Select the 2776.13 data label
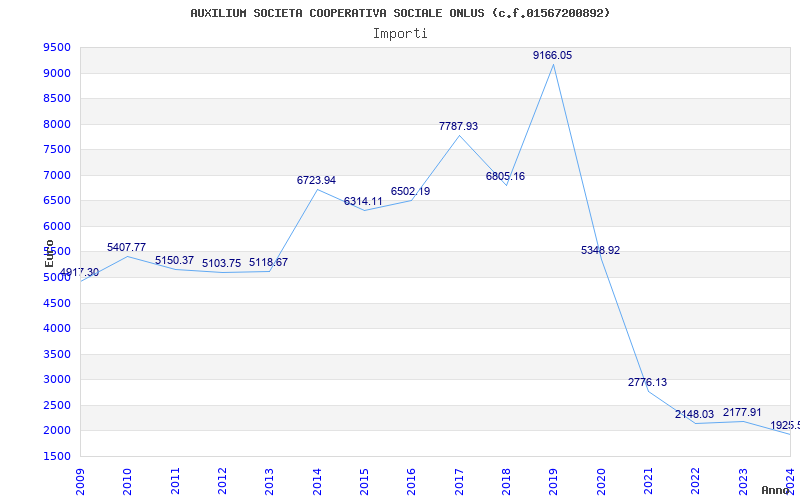Viewport: 800px width, 500px height. (x=647, y=383)
